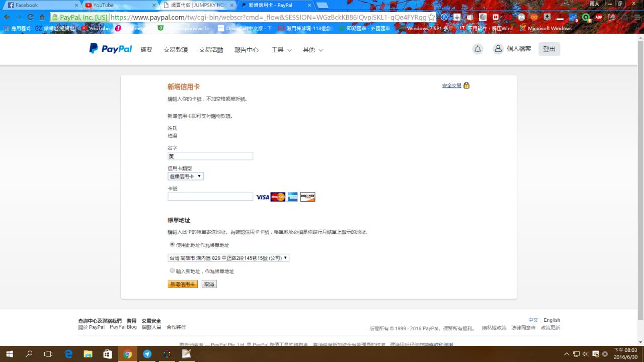This screenshot has width=644, height=362.
Task: Click the Chrome icon in the taskbar
Action: coord(127,354)
